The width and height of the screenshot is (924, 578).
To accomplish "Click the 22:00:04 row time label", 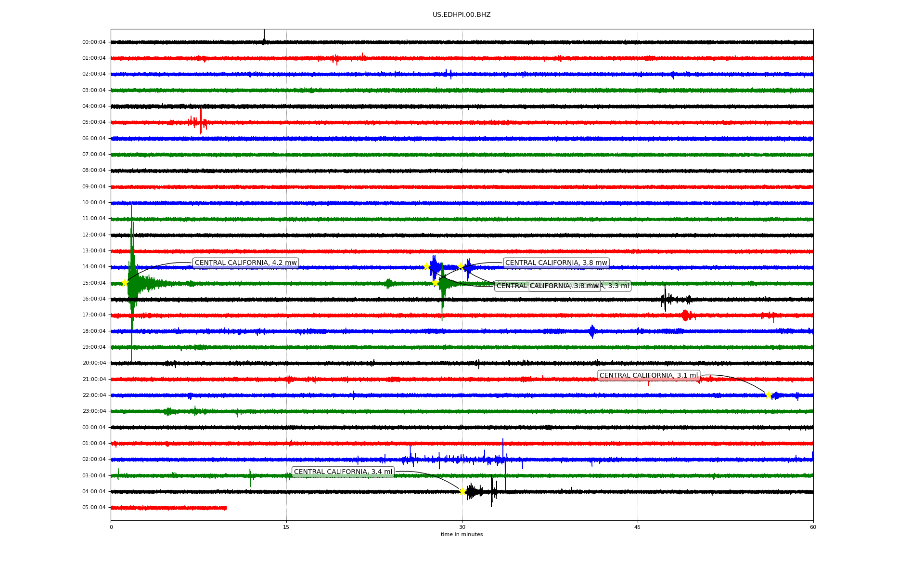I will [x=94, y=395].
